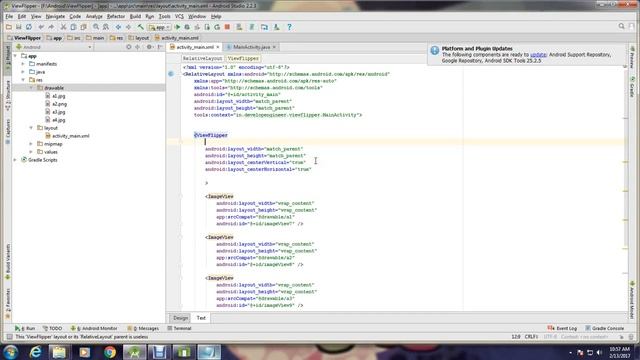Click the Windows Start button
This screenshot has height=360, width=640.
pyautogui.click(x=10, y=352)
